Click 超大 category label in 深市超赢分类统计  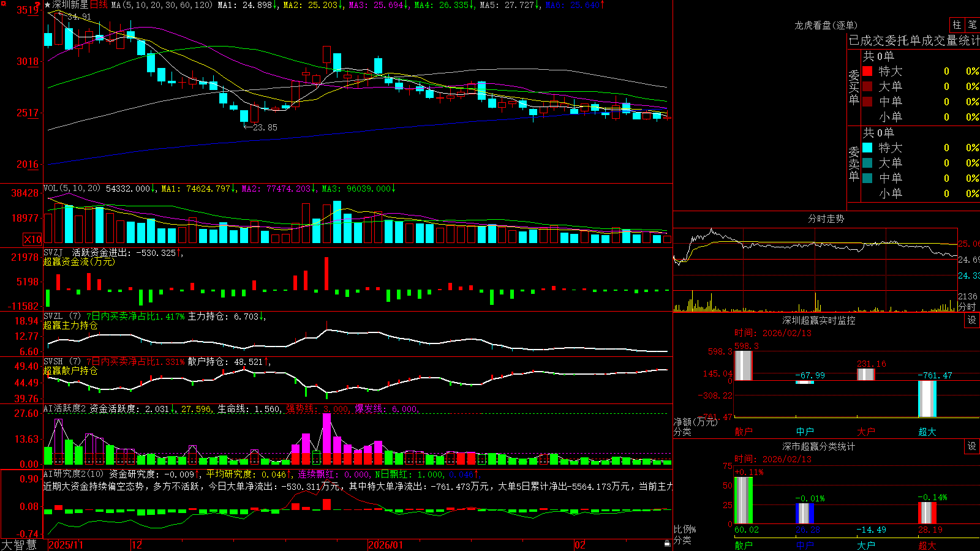point(927,545)
